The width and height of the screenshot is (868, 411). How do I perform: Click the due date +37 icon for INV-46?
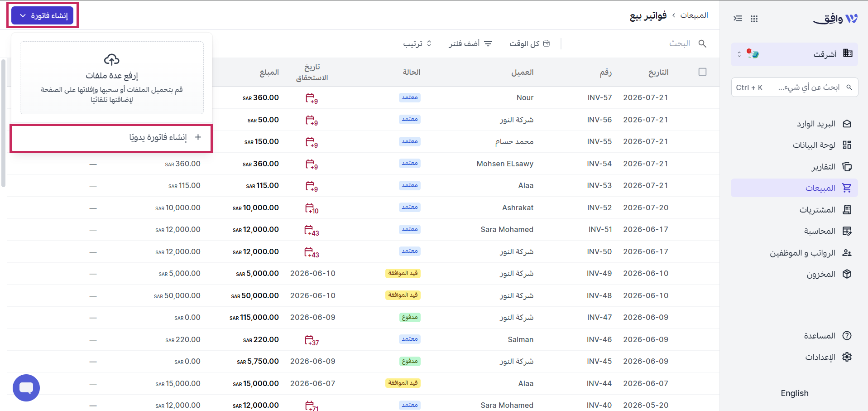(x=312, y=340)
